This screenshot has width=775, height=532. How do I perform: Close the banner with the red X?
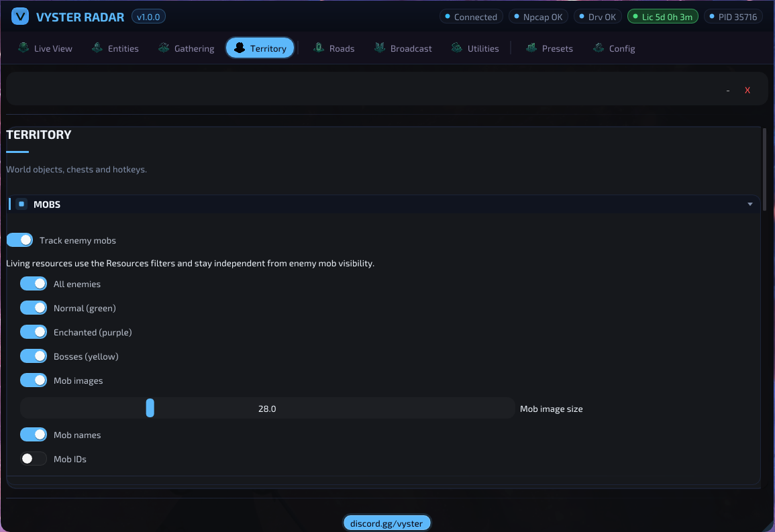point(747,91)
